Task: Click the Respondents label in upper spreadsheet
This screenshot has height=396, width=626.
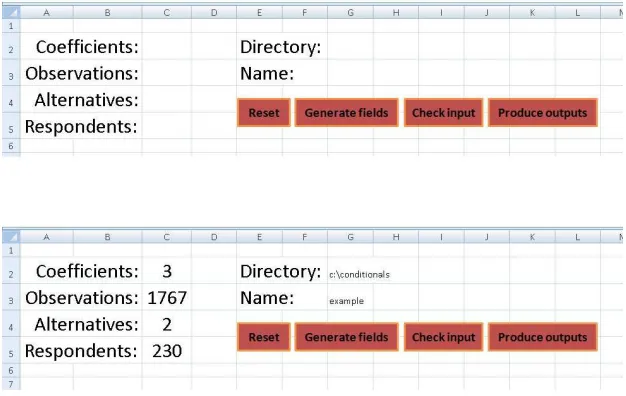Action: [81, 126]
